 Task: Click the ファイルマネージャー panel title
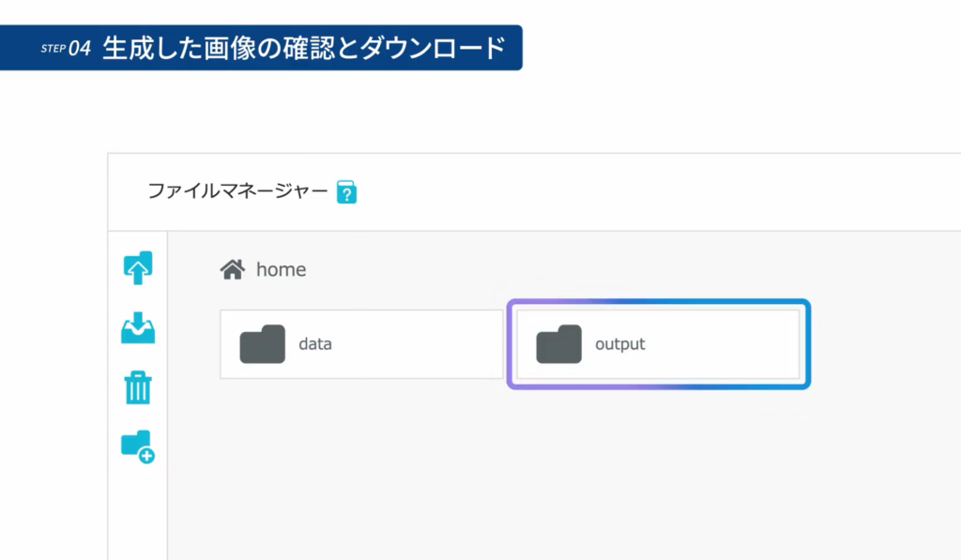pos(237,191)
